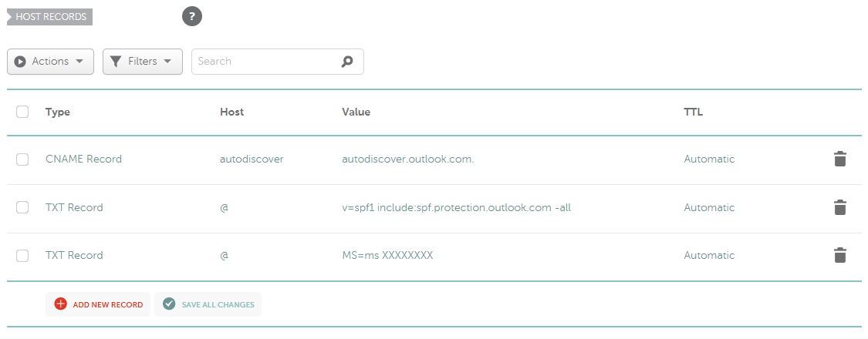
Task: Add a new record
Action: point(98,304)
